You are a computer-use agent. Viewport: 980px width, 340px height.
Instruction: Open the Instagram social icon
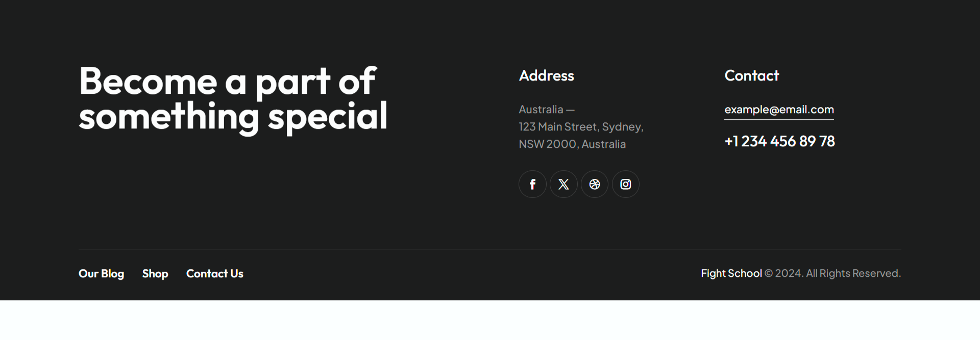point(626,184)
